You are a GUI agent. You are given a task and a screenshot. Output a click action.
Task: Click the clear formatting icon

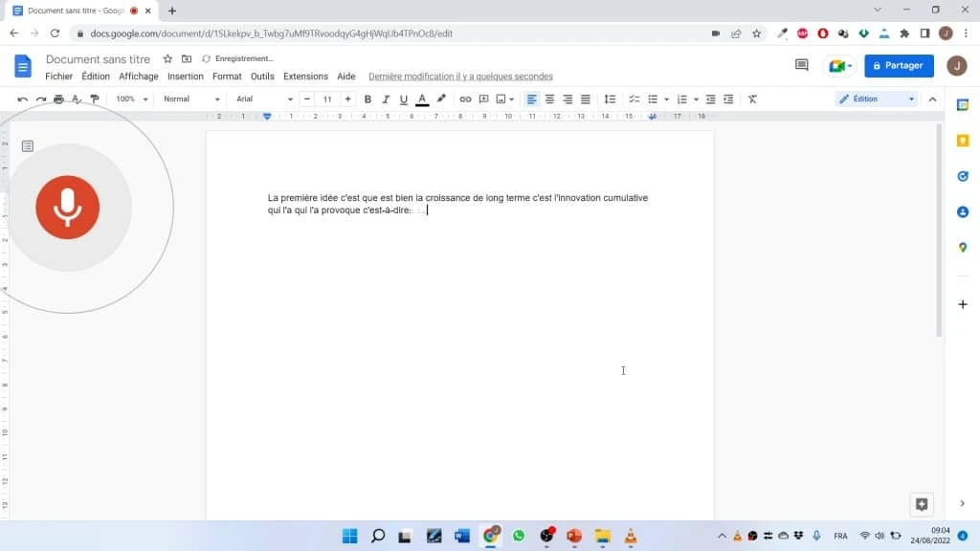click(752, 99)
